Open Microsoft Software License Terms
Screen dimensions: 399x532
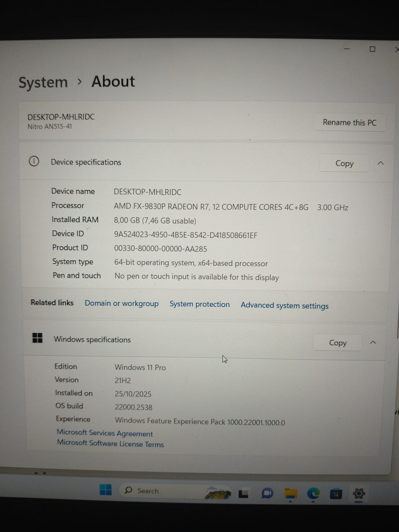(110, 443)
